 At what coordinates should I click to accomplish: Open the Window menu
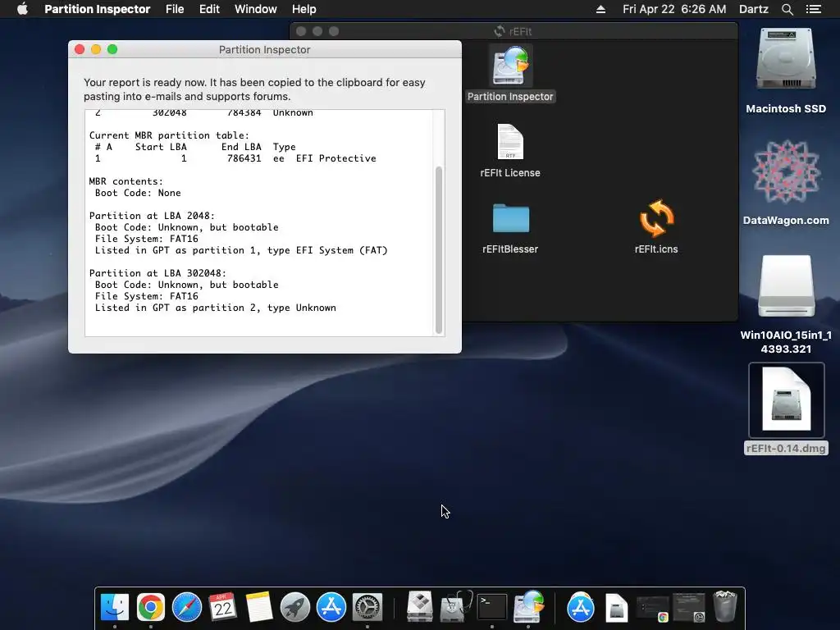[256, 9]
